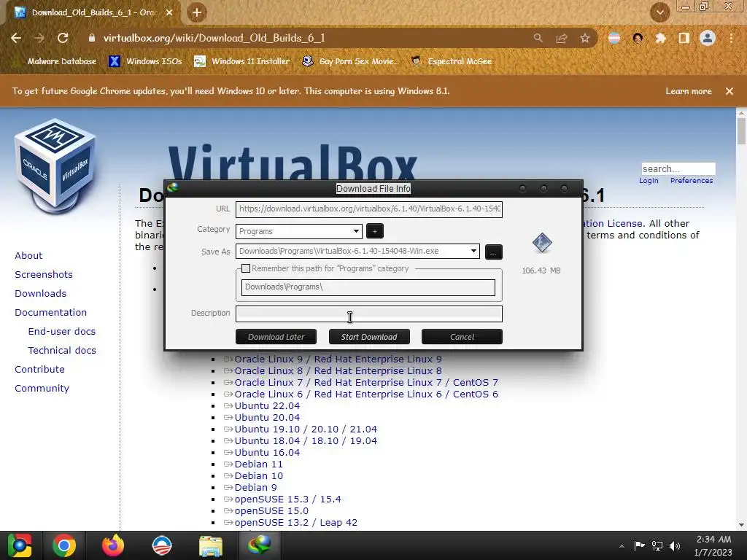Screen dimensions: 747x560
Task: Click the scrollbar down arrow
Action: click(741, 525)
